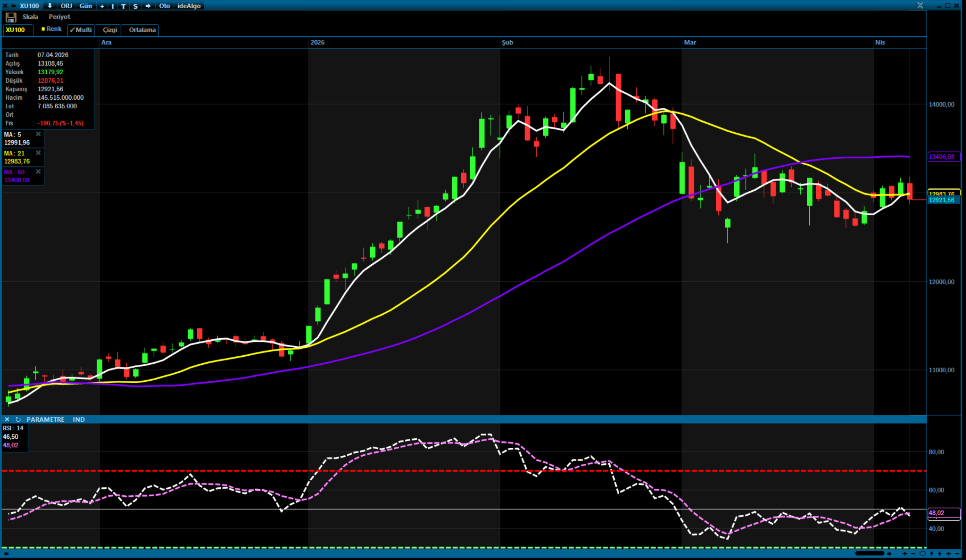Viewport: 966px width, 560px height.
Task: Click the bottom horizontal scrollbar thumb
Action: [x=869, y=553]
